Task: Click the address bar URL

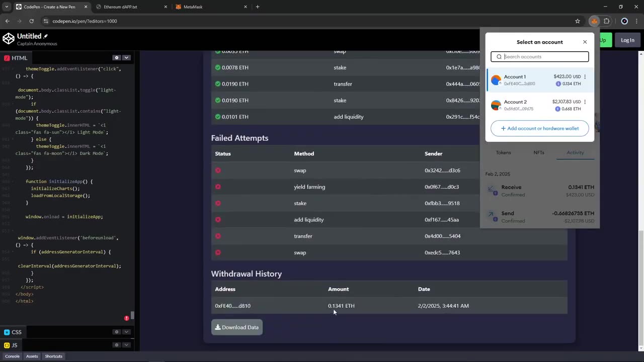Action: 85,21
